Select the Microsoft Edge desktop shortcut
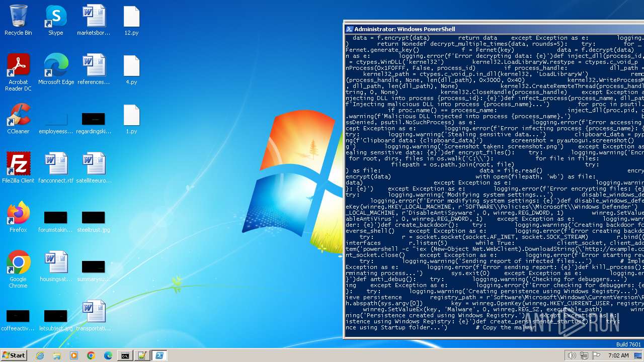644x362 pixels. tap(56, 69)
